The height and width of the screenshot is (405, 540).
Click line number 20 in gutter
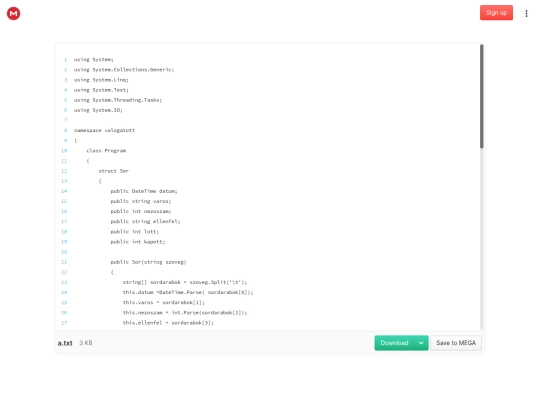64,252
